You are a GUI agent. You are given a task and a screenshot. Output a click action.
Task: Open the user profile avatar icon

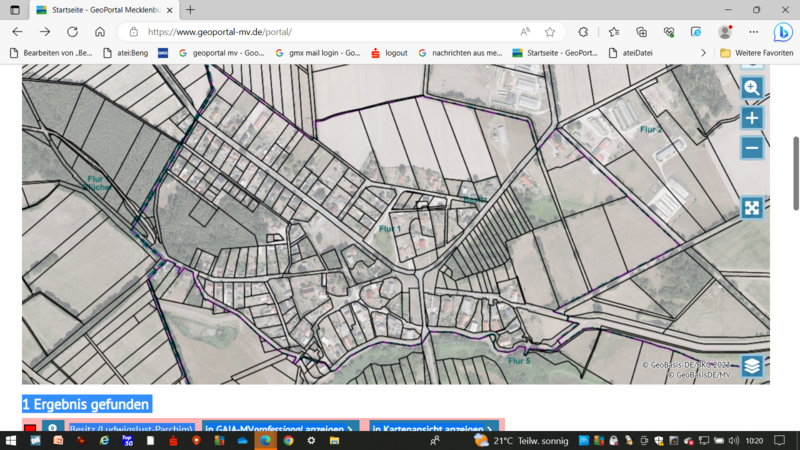point(725,32)
